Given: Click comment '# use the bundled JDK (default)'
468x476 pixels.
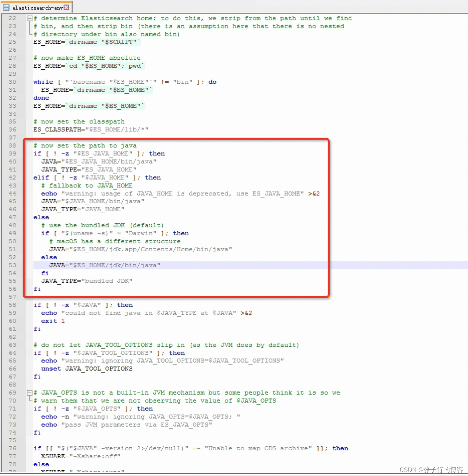Looking at the screenshot, I should tap(102, 225).
